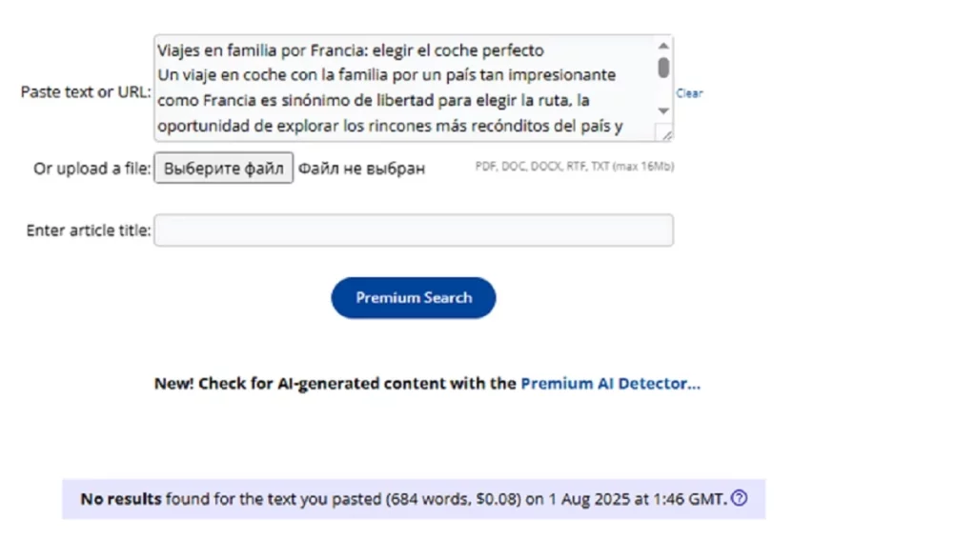Viewport: 976px width, 560px height.
Task: Click the Выберите файл upload button
Action: click(223, 168)
